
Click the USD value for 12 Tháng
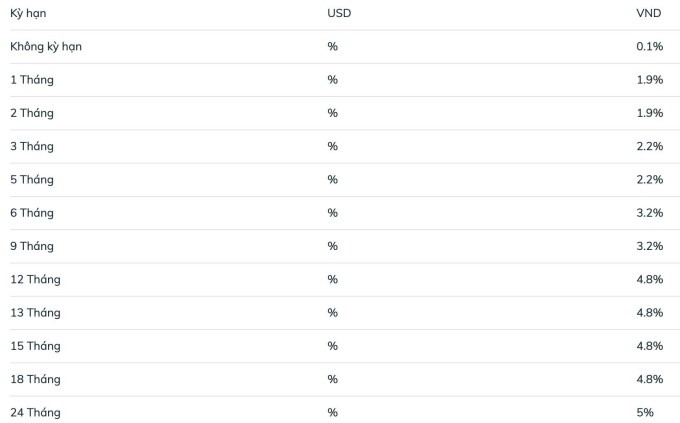pyautogui.click(x=333, y=279)
